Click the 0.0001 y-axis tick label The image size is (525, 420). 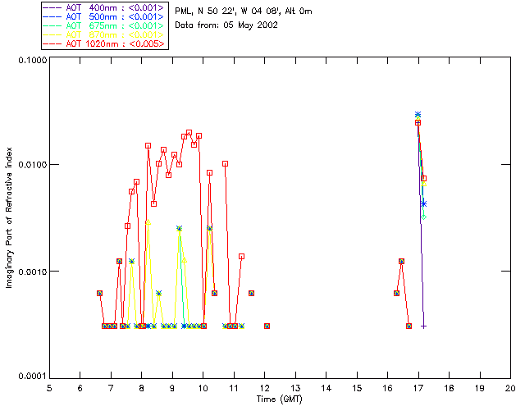point(32,377)
